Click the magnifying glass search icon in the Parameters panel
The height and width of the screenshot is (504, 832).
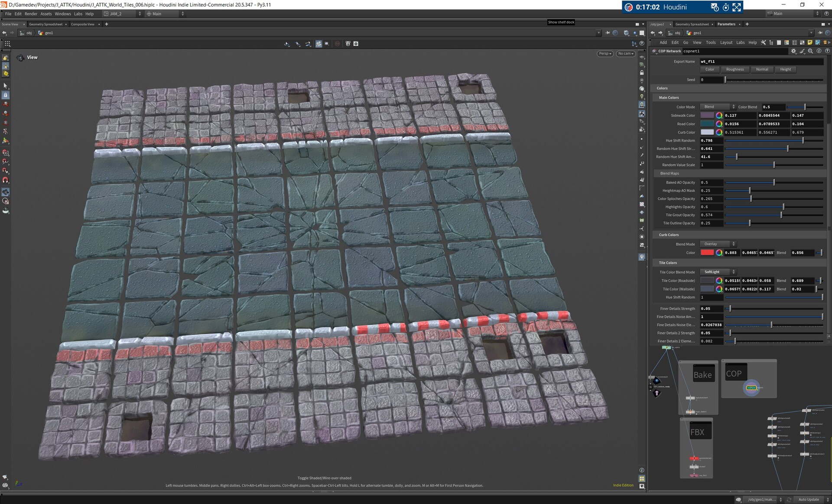tap(810, 51)
